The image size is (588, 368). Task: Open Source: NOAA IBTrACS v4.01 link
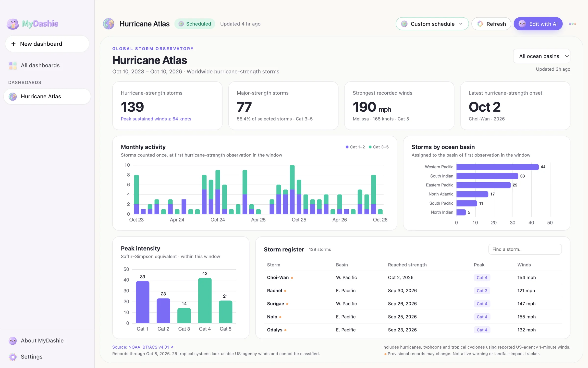tap(143, 347)
